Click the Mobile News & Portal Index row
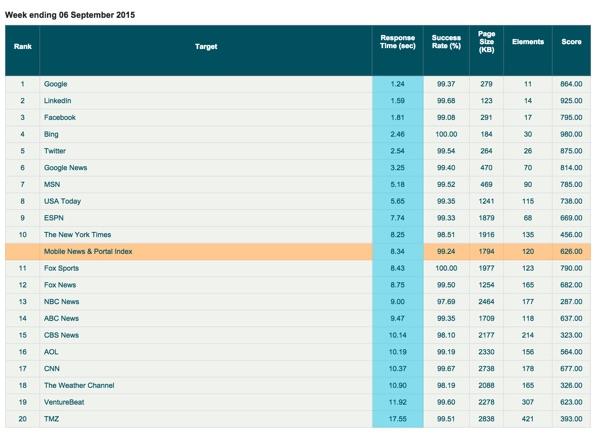This screenshot has width=600, height=436. [298, 251]
